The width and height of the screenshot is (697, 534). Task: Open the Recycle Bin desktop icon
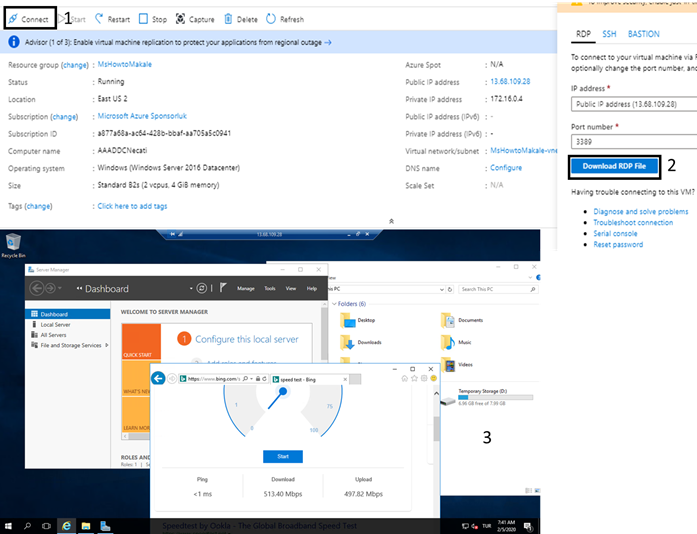(13, 245)
